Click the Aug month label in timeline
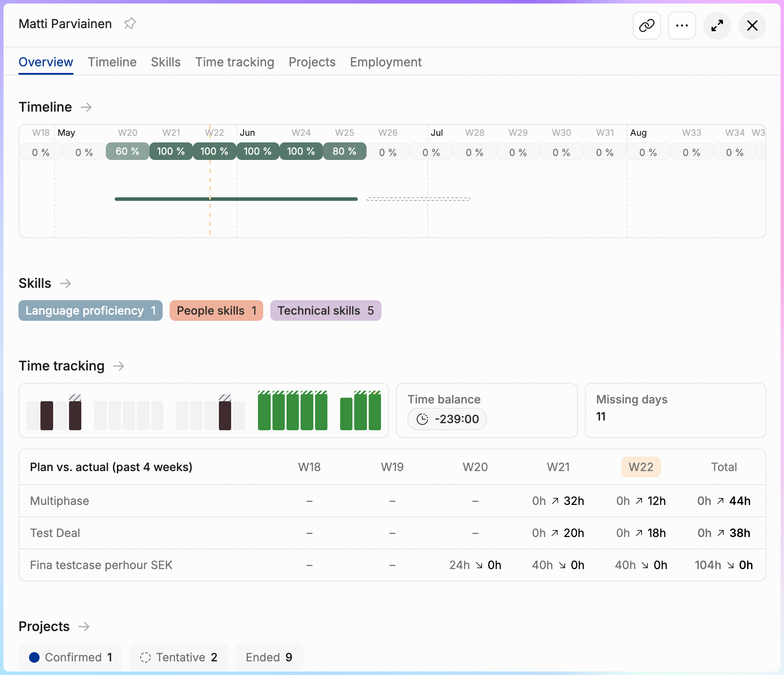784x675 pixels. tap(638, 133)
